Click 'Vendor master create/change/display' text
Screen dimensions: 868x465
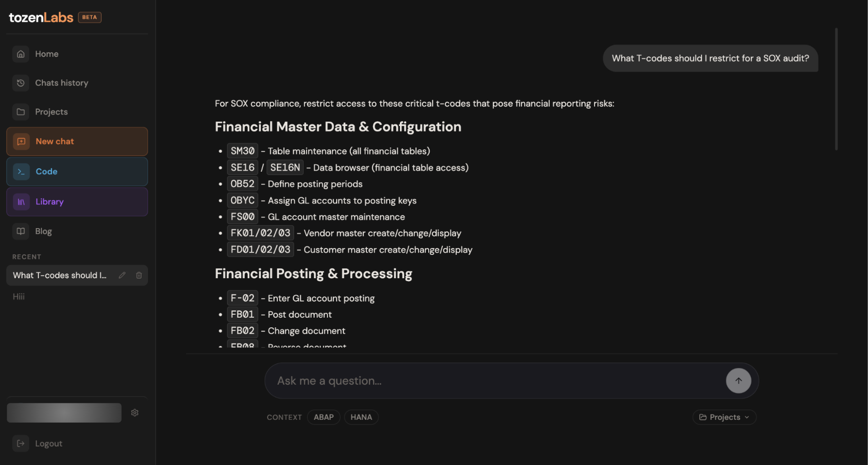pyautogui.click(x=382, y=233)
